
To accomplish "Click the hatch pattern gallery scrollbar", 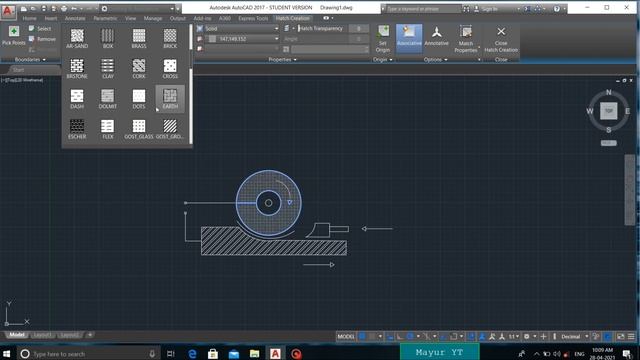I will [191, 84].
